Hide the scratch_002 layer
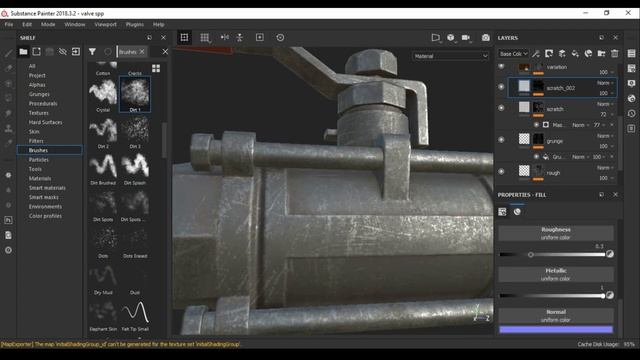This screenshot has height=360, width=640. 501,87
